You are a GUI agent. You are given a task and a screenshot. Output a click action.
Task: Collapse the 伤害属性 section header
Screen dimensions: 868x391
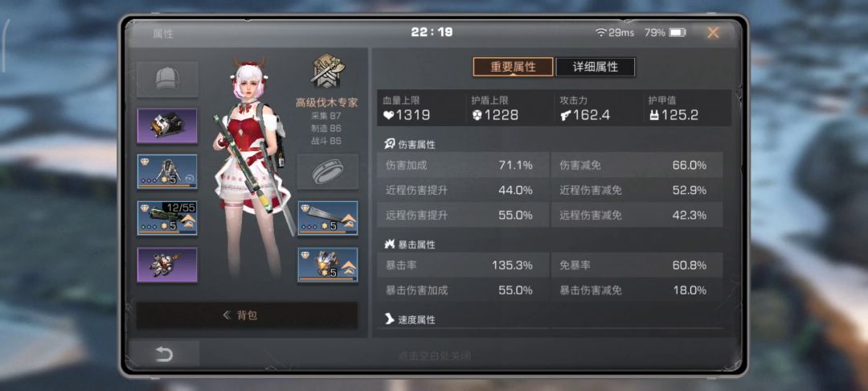point(410,145)
